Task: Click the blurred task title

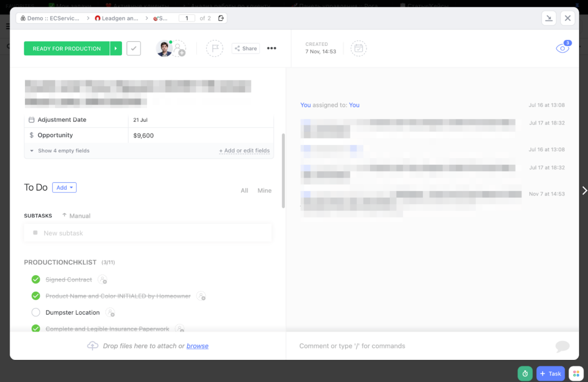Action: click(x=138, y=94)
